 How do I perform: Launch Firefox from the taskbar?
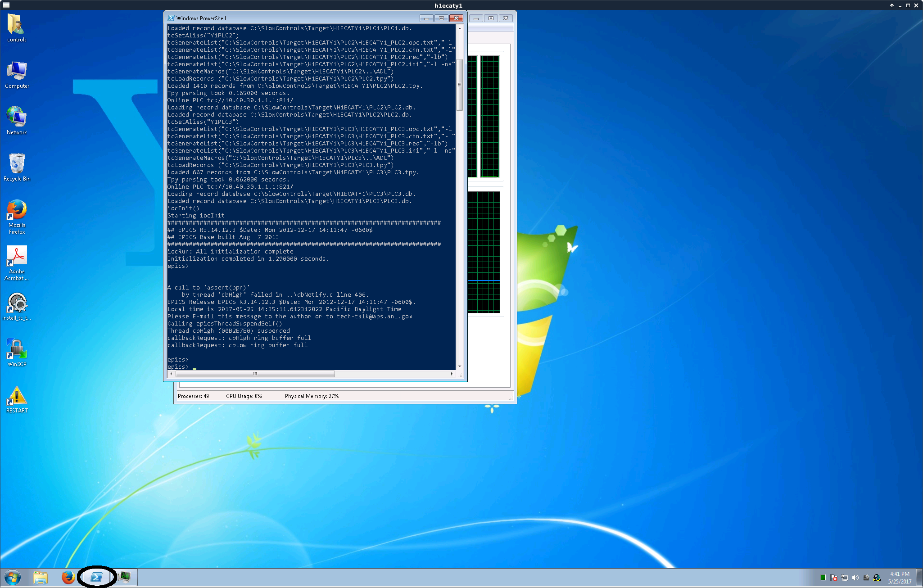[68, 577]
